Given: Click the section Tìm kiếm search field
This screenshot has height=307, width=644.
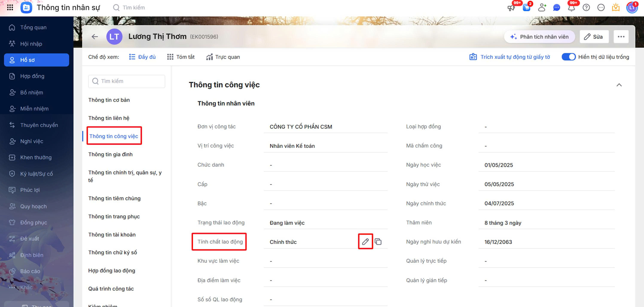Looking at the screenshot, I should click(127, 81).
